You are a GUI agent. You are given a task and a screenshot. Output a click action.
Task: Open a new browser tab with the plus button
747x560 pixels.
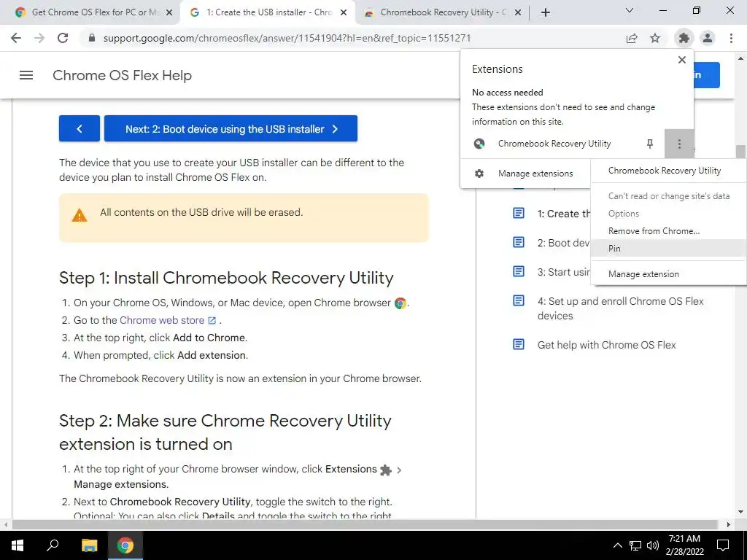point(546,13)
